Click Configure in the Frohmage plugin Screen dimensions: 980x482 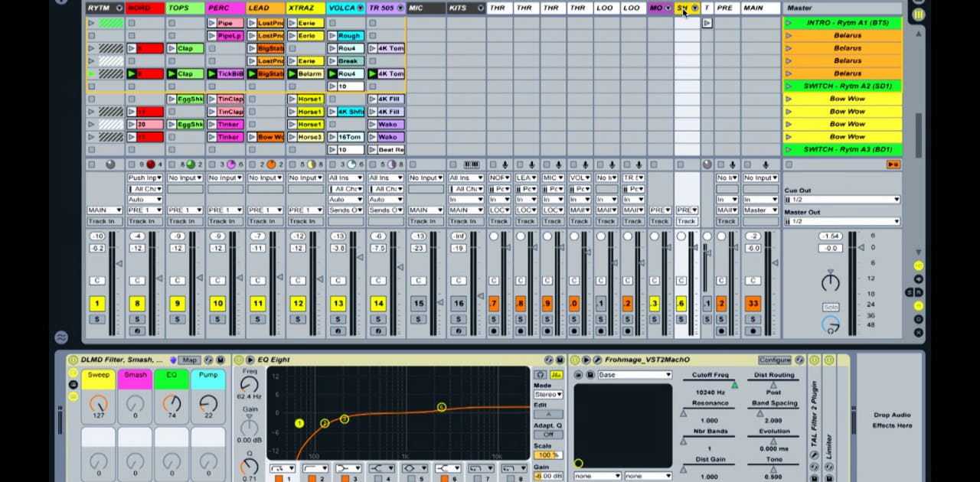(x=775, y=360)
